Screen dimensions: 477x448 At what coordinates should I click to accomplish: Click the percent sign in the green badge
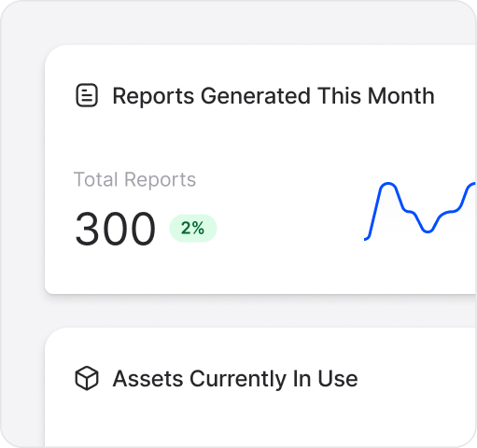[199, 228]
